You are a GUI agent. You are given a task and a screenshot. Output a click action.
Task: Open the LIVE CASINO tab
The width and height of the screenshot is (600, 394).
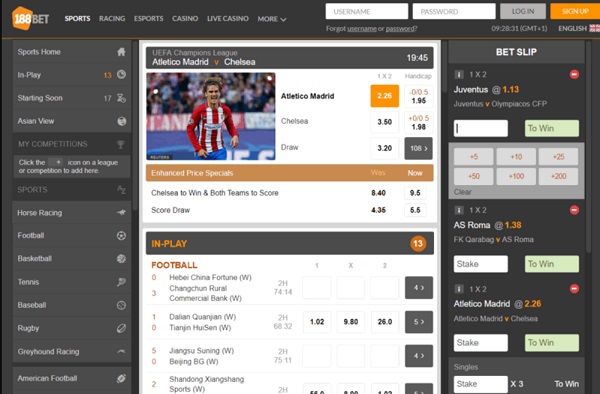[x=228, y=18]
